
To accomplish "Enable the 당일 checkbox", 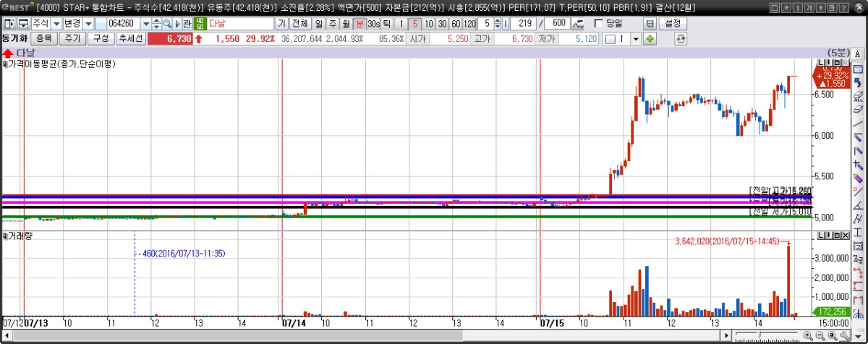I will click(598, 23).
